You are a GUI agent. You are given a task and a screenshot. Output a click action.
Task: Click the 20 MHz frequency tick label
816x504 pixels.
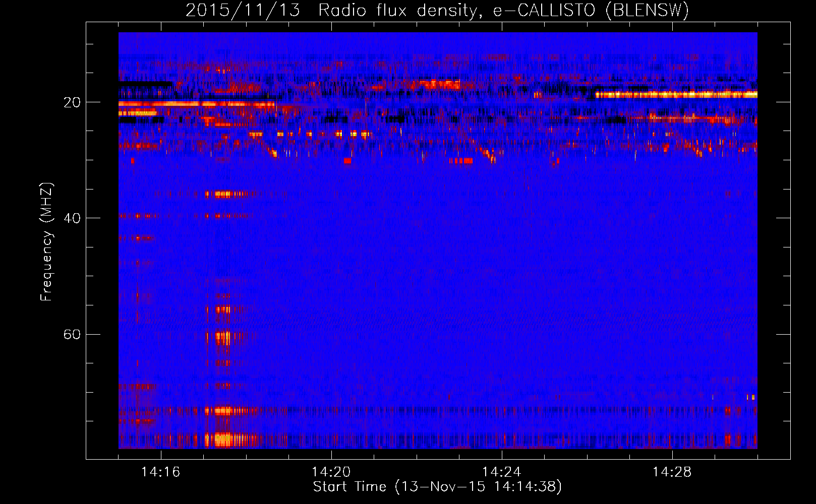tap(72, 102)
